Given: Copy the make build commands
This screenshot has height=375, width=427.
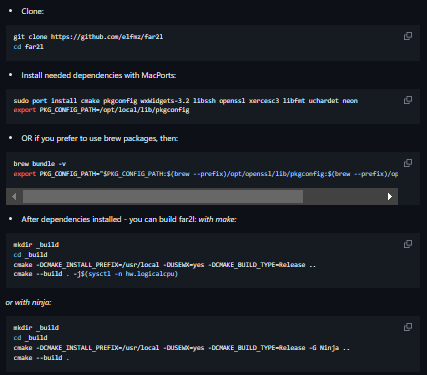Looking at the screenshot, I should [x=408, y=244].
